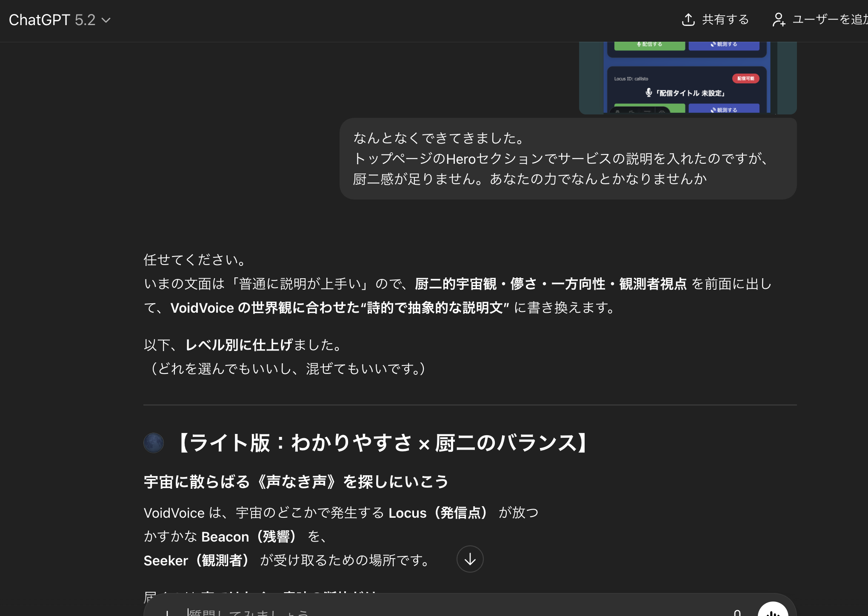Click the mic icon inside the green 配信する button
Image resolution: width=868 pixels, height=616 pixels.
tap(638, 44)
